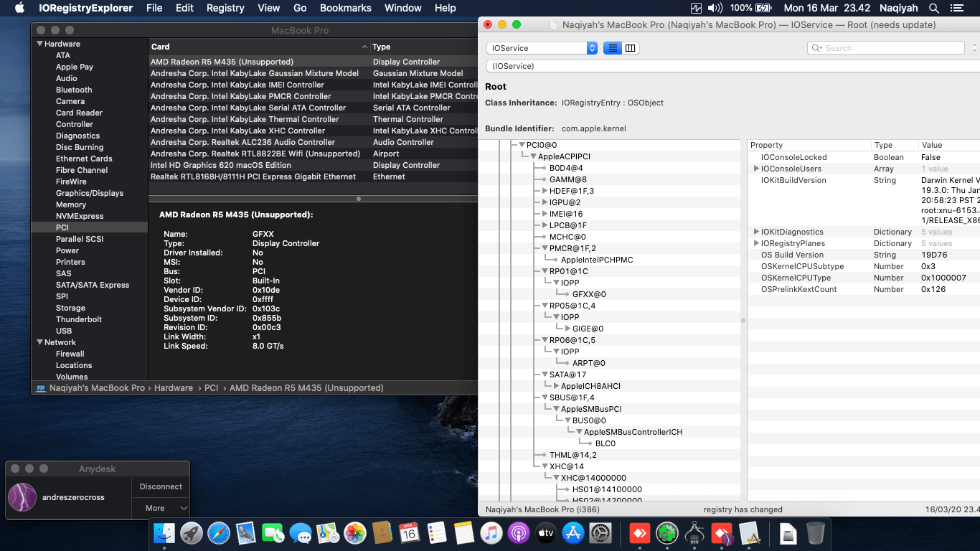Select Thunderbolt in the hardware sidebar

[x=79, y=319]
